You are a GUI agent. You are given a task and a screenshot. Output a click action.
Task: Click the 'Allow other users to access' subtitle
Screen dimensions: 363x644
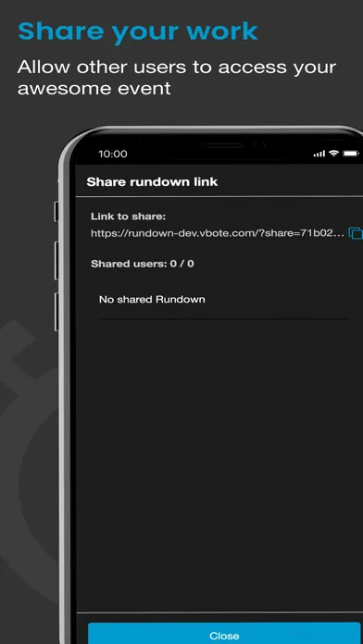[x=177, y=77]
